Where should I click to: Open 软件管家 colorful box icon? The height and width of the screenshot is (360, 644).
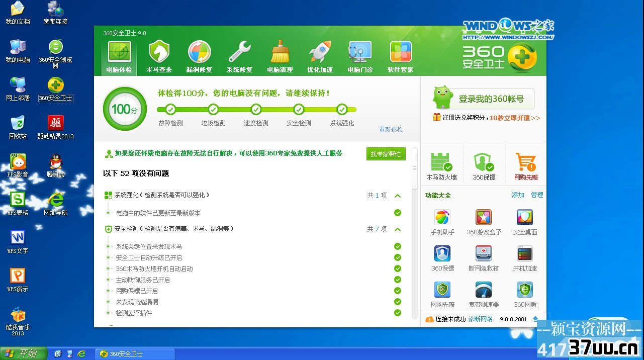[401, 57]
